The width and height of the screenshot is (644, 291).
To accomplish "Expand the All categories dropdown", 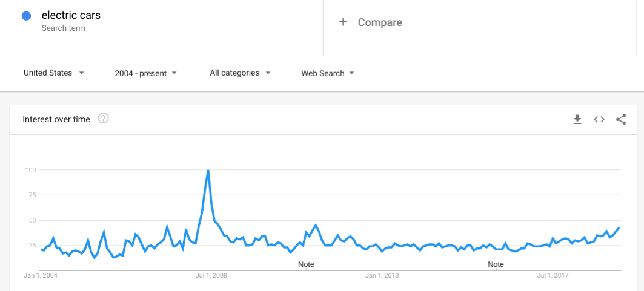I will (241, 73).
